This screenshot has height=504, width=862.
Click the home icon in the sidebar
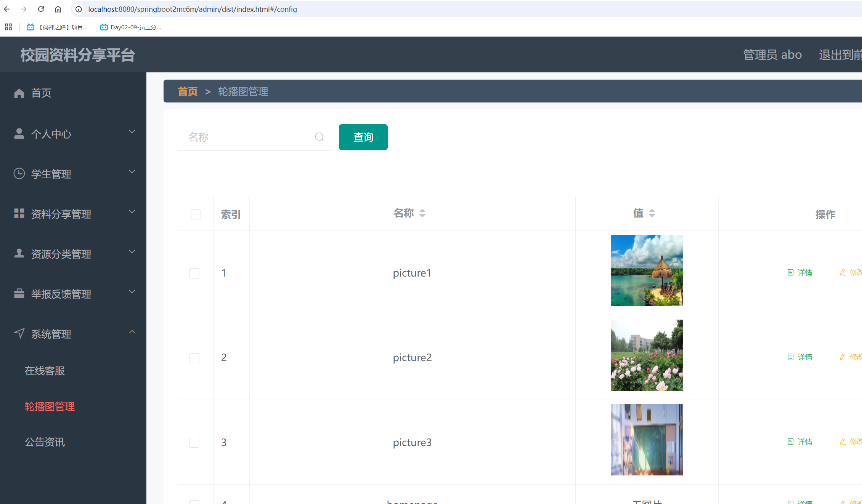(x=19, y=93)
